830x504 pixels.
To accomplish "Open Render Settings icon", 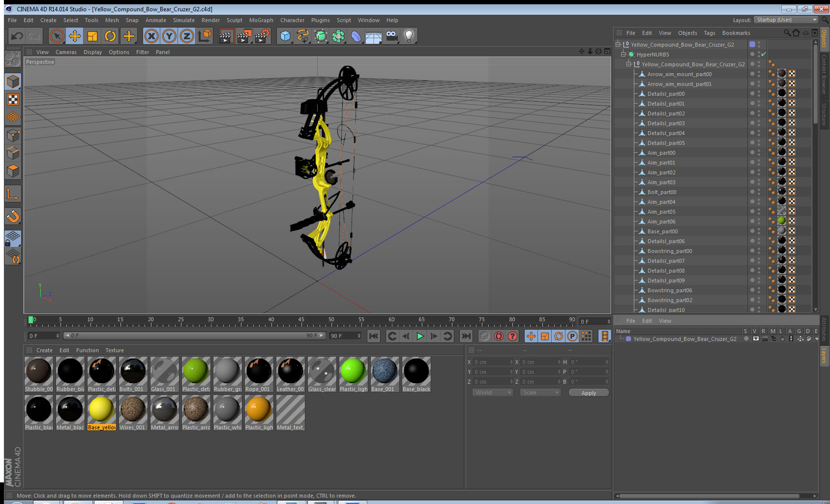I will tap(262, 36).
